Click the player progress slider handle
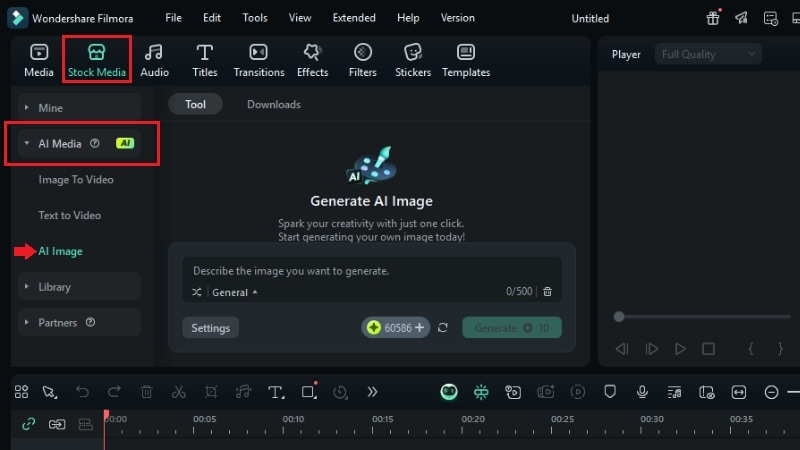Image resolution: width=800 pixels, height=450 pixels. pyautogui.click(x=619, y=317)
